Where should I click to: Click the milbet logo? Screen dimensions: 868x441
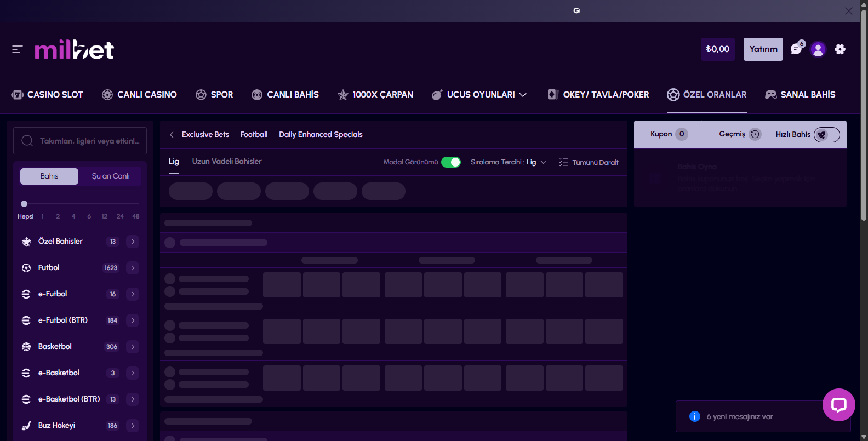click(75, 50)
